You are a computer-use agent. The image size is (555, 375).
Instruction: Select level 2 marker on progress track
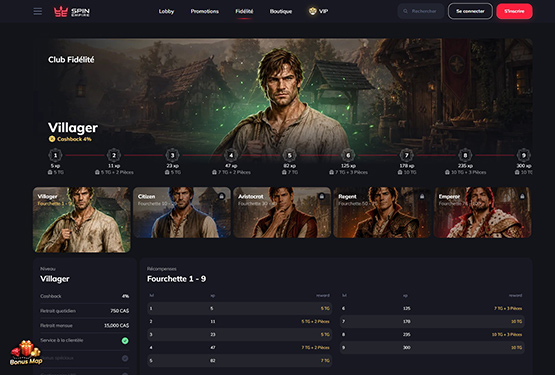coord(114,155)
